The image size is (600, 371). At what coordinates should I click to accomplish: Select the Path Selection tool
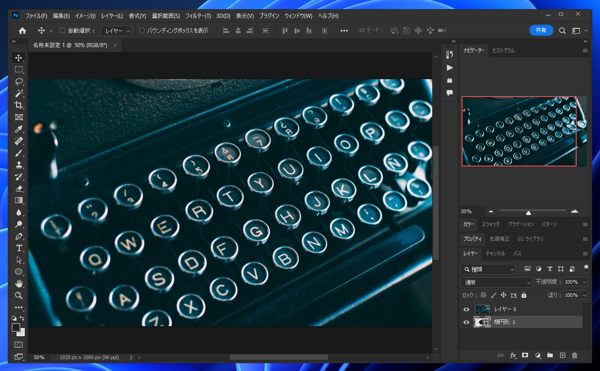[x=18, y=260]
